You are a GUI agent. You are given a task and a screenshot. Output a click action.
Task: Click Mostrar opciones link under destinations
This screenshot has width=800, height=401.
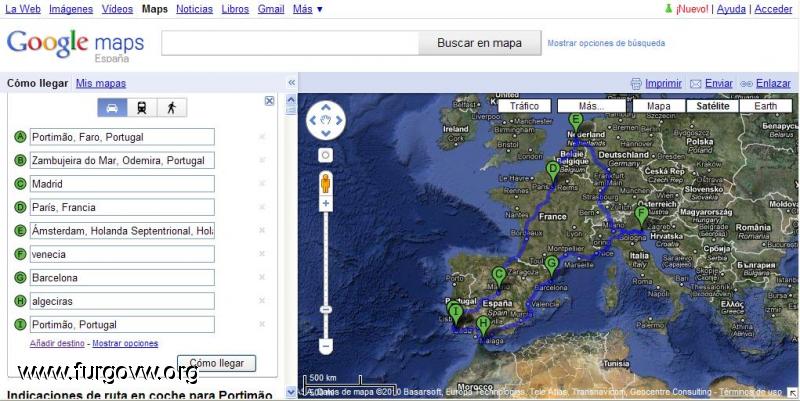[125, 343]
